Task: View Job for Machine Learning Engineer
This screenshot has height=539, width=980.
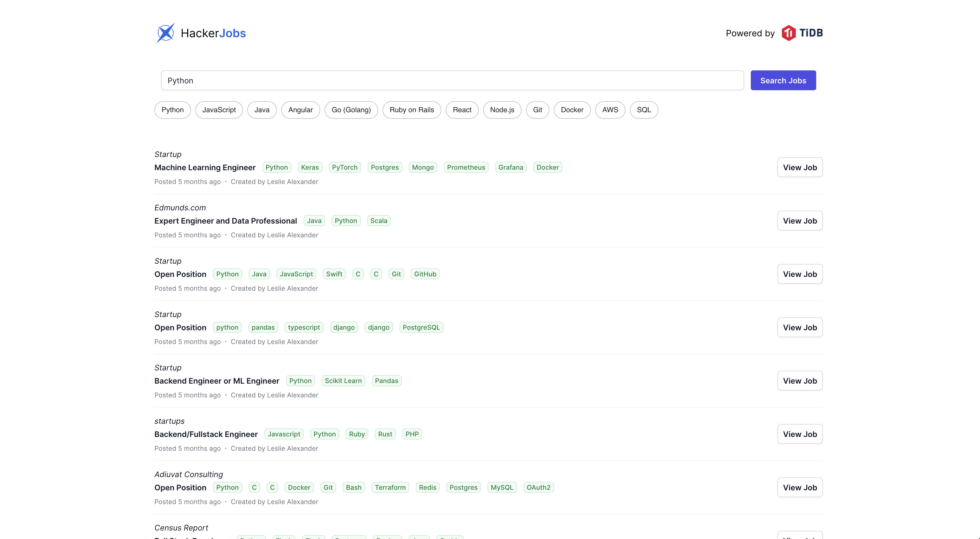Action: (800, 167)
